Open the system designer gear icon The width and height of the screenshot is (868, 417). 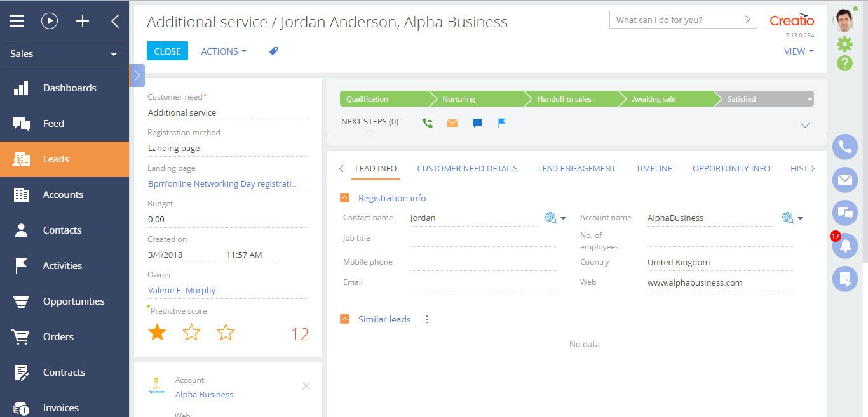[844, 44]
